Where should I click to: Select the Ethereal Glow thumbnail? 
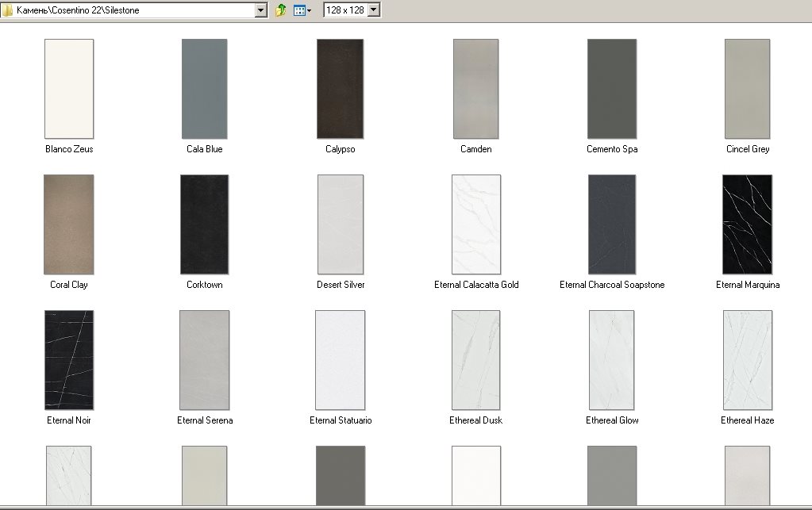coord(612,360)
